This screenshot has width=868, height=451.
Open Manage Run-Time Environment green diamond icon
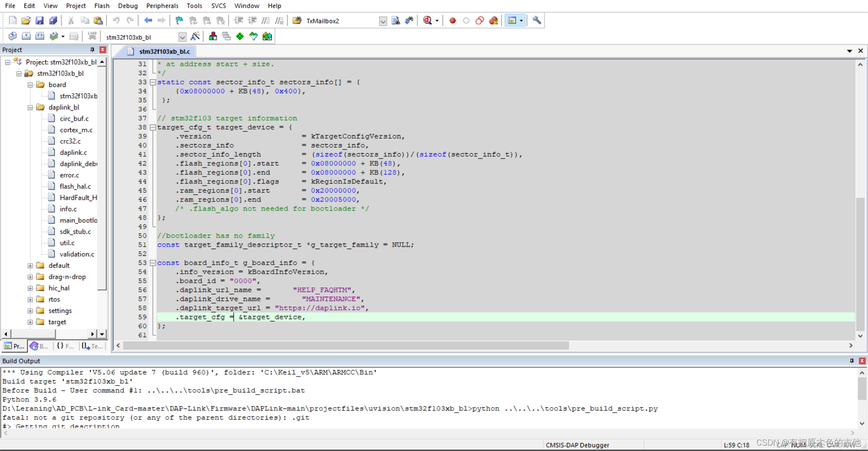(x=240, y=36)
